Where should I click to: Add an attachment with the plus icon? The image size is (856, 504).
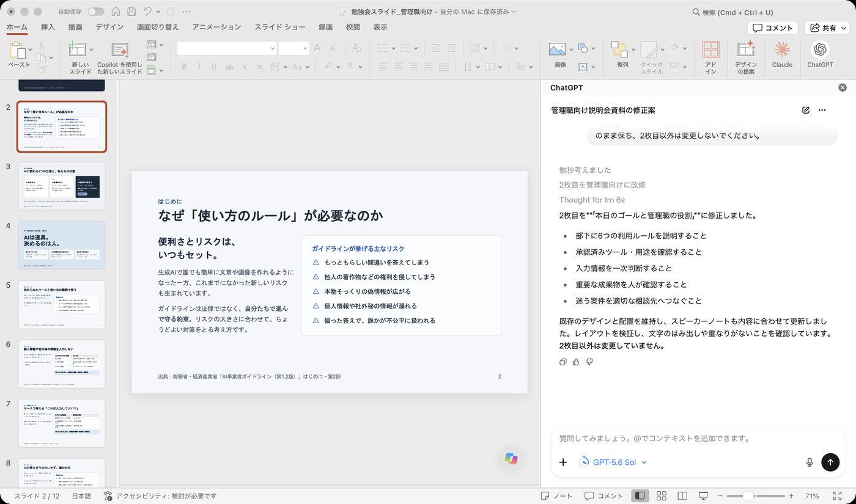coord(563,462)
